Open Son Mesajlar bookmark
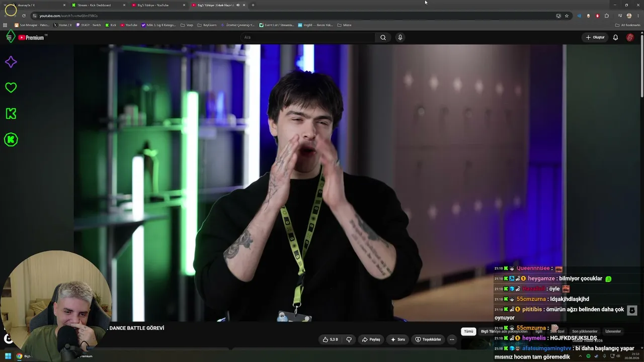The height and width of the screenshot is (362, 644). tap(32, 25)
